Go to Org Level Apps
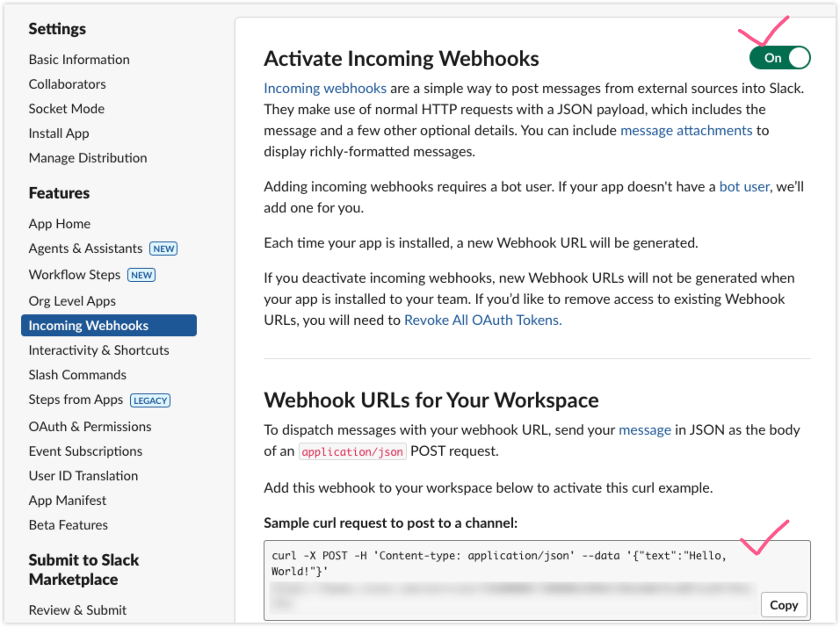840x627 pixels. click(x=72, y=301)
